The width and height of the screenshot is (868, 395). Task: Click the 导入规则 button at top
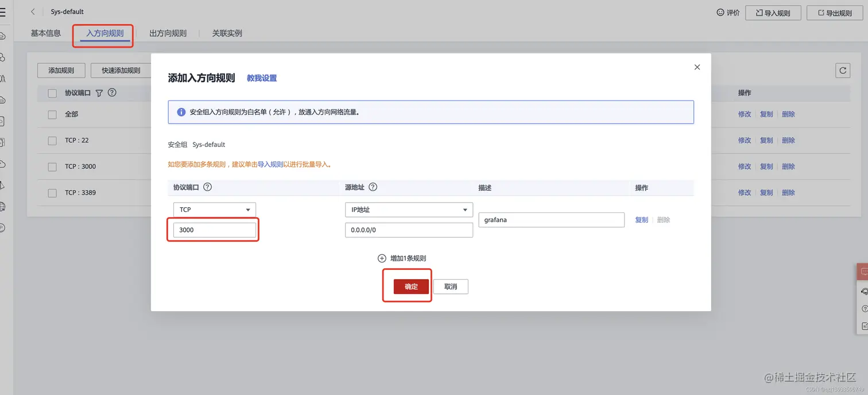click(x=773, y=13)
